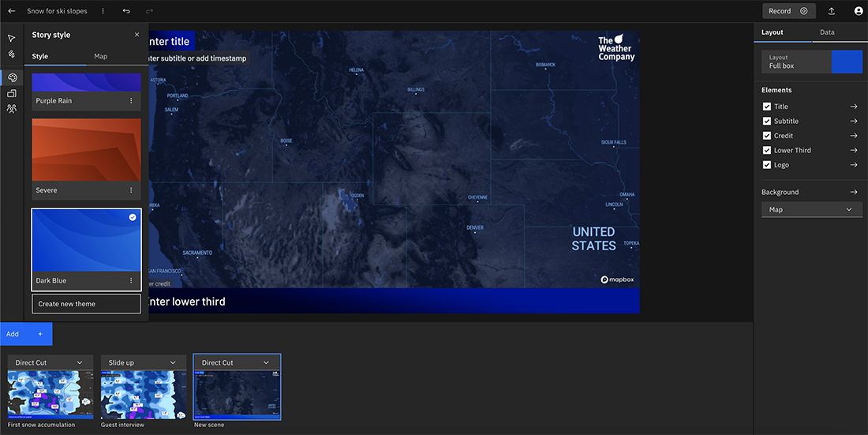Screen dimensions: 868x435
Task: Click the mapbox attribution logo
Action: coord(617,279)
